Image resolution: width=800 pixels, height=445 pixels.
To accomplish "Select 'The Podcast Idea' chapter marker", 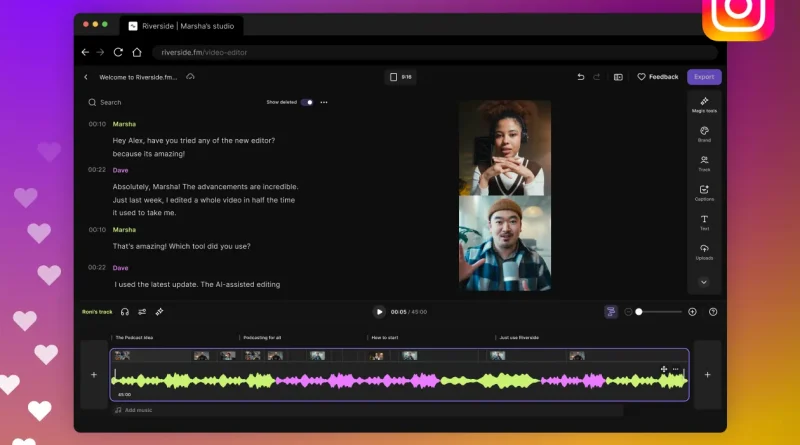I will (134, 338).
